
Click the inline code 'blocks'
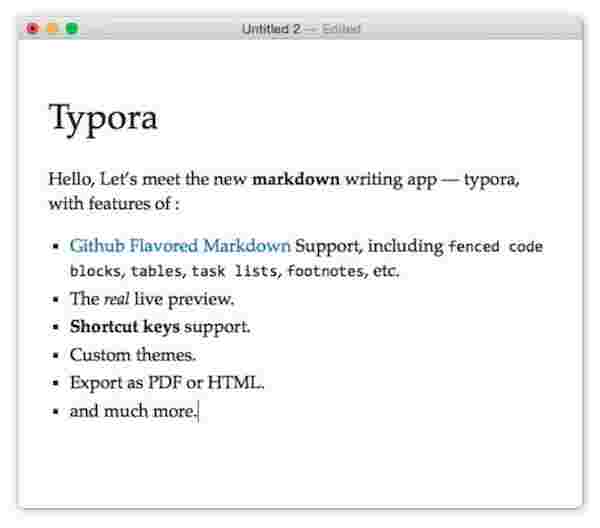(95, 271)
